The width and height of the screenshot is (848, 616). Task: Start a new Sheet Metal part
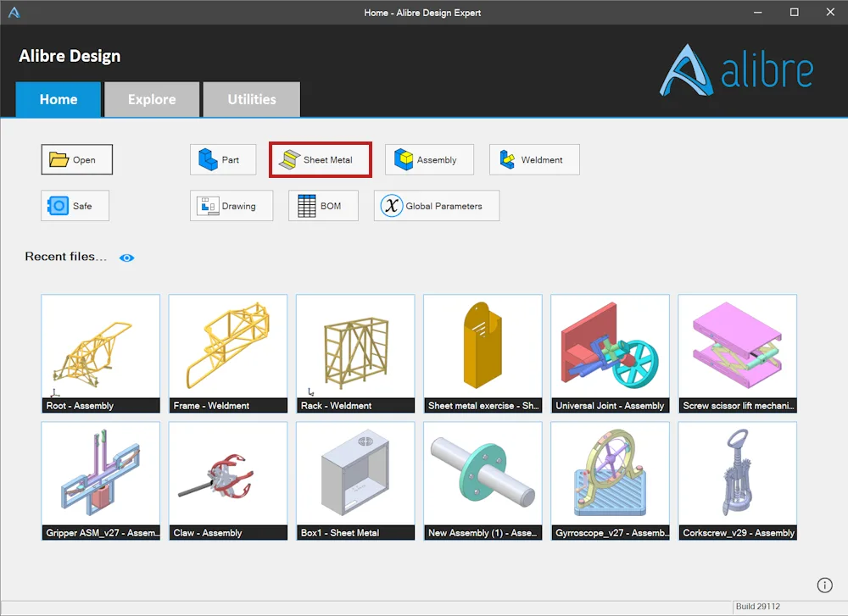[x=321, y=159]
